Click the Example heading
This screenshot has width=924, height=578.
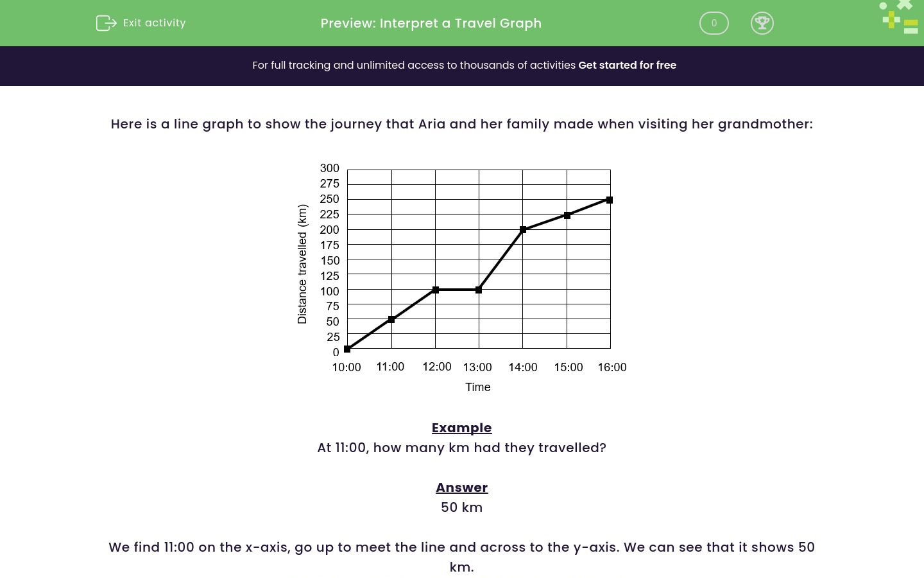click(x=461, y=428)
